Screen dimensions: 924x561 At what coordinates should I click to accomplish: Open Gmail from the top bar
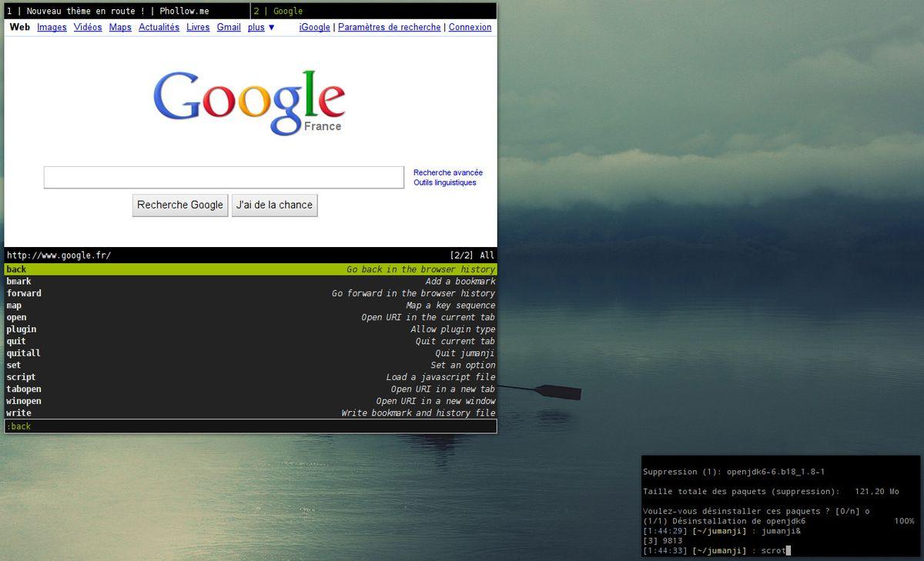click(x=229, y=27)
